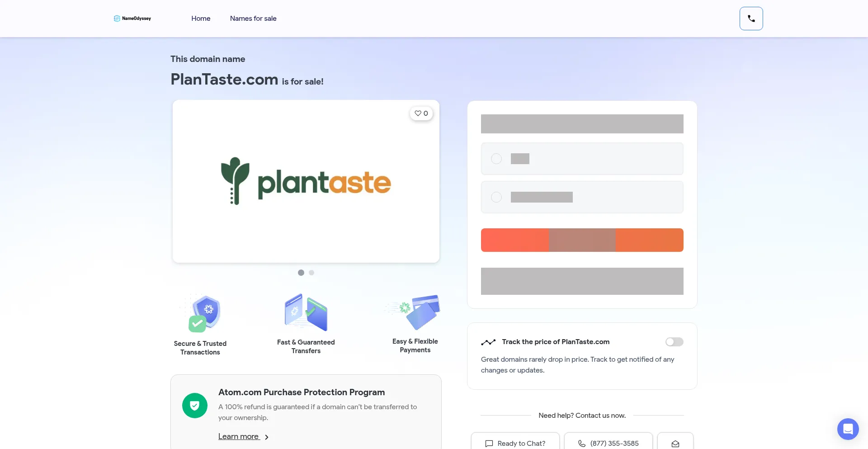868x449 pixels.
Task: Open Ready to Chat? button
Action: pos(515,441)
